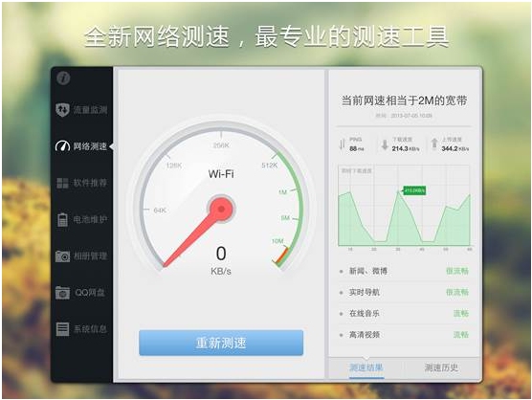
Task: Click the upload speed arrow icon
Action: (434, 144)
